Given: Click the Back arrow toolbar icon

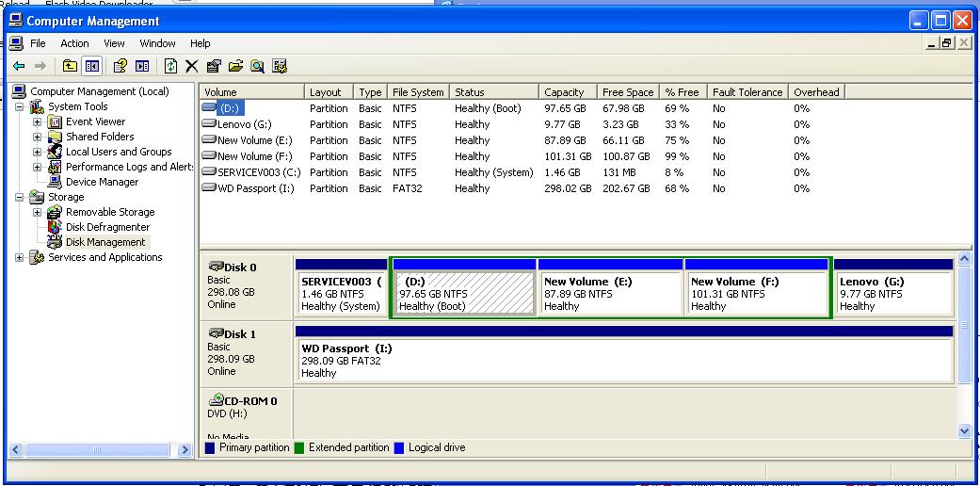Looking at the screenshot, I should pos(19,66).
